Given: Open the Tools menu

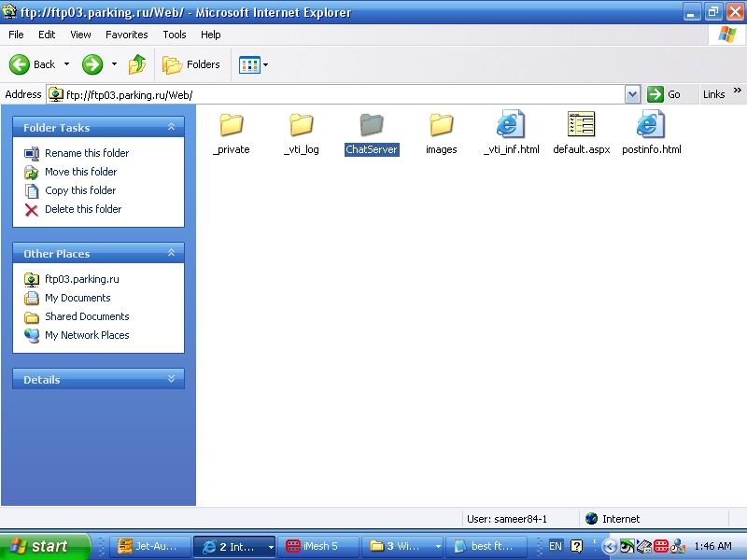Looking at the screenshot, I should pos(175,35).
